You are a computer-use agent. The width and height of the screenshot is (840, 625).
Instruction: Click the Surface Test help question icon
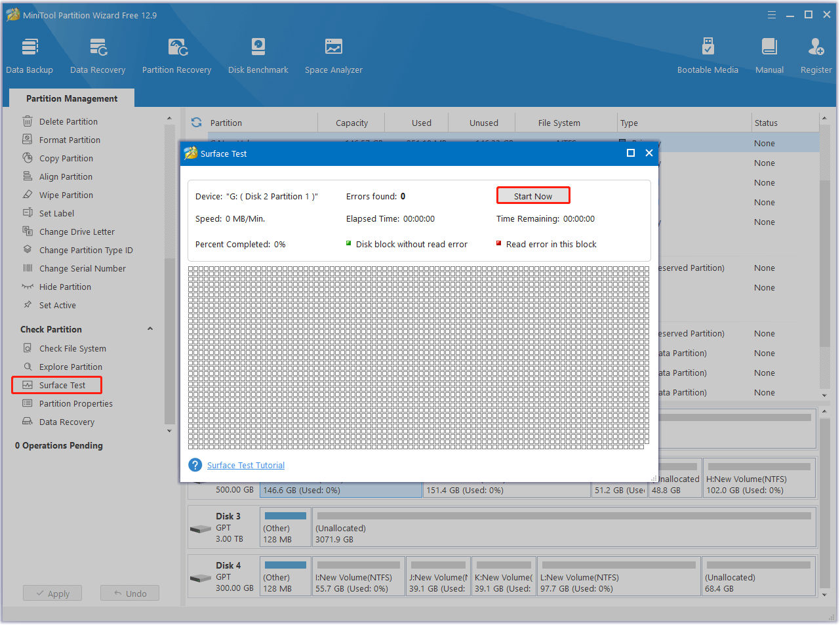coord(195,465)
